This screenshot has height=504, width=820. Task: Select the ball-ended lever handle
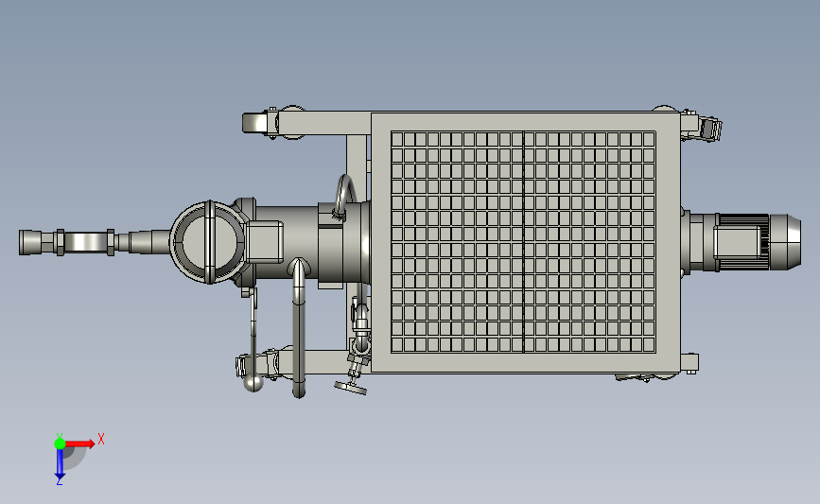(253, 339)
